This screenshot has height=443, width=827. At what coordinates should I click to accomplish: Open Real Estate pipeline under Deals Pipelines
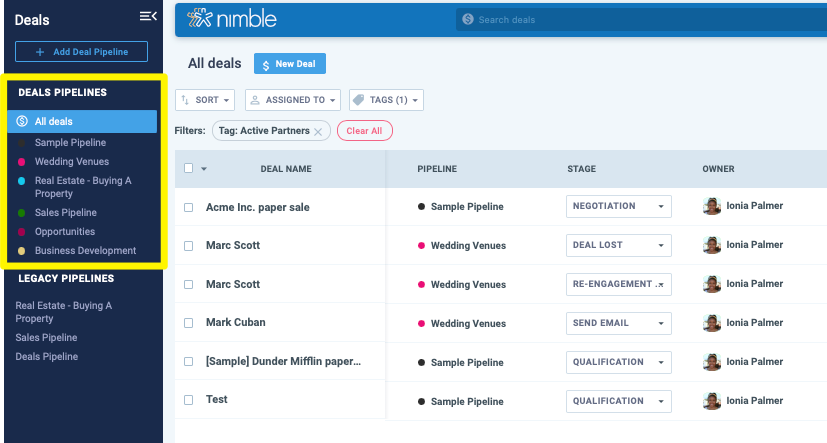83,187
